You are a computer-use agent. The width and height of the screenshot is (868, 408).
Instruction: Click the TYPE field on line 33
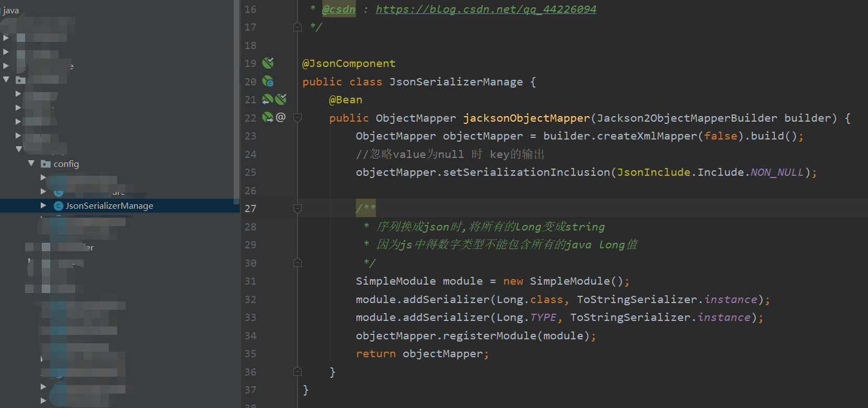[x=543, y=318]
